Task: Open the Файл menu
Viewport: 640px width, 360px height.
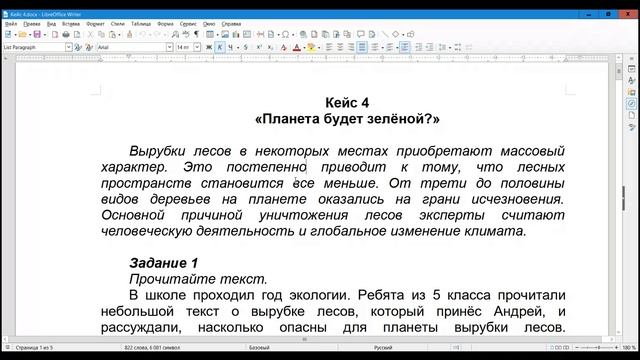Action: [11, 24]
